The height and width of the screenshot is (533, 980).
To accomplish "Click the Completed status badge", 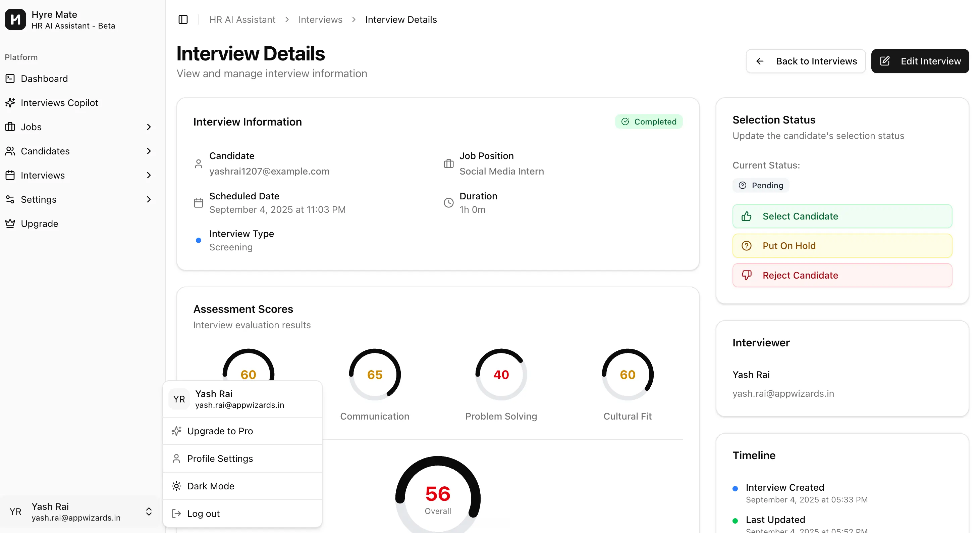I will 649,122.
